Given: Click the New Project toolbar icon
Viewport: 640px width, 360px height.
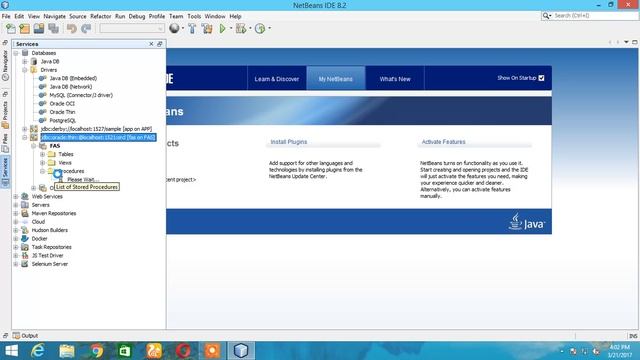Looking at the screenshot, I should pos(24,29).
